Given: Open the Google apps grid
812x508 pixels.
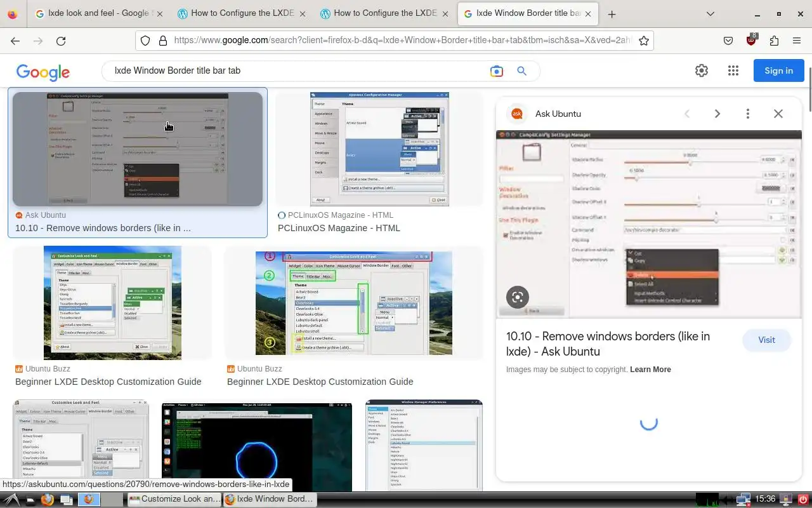Looking at the screenshot, I should tap(733, 71).
